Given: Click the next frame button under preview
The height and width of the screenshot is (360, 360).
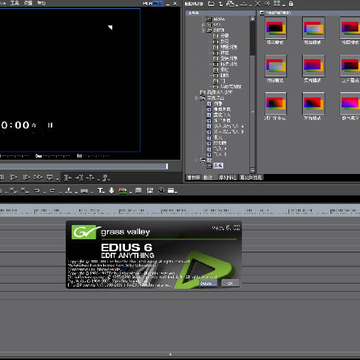Looking at the screenshot, I should coord(26,177).
